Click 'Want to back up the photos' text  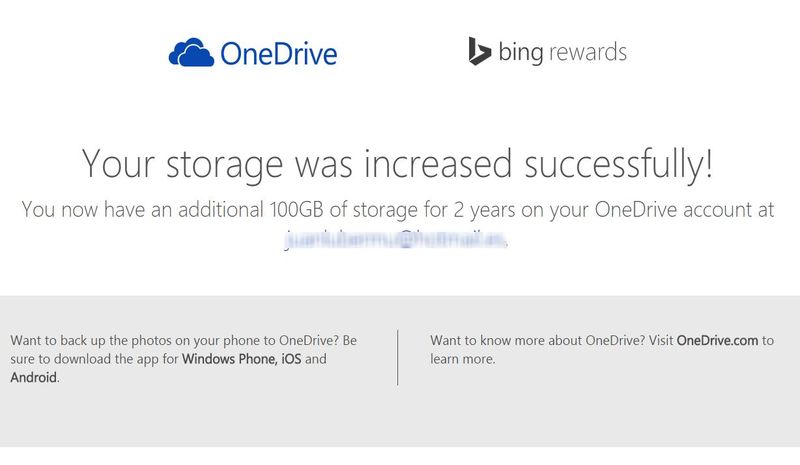point(90,340)
